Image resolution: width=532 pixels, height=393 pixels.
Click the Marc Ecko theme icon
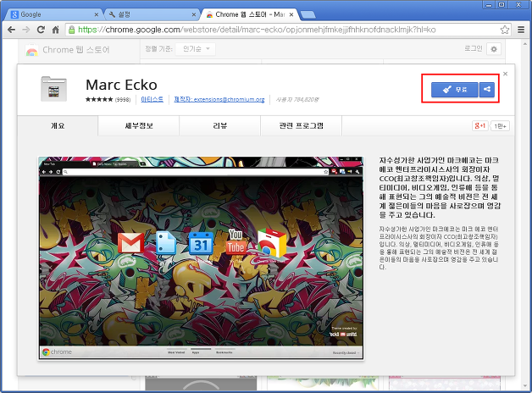53,89
